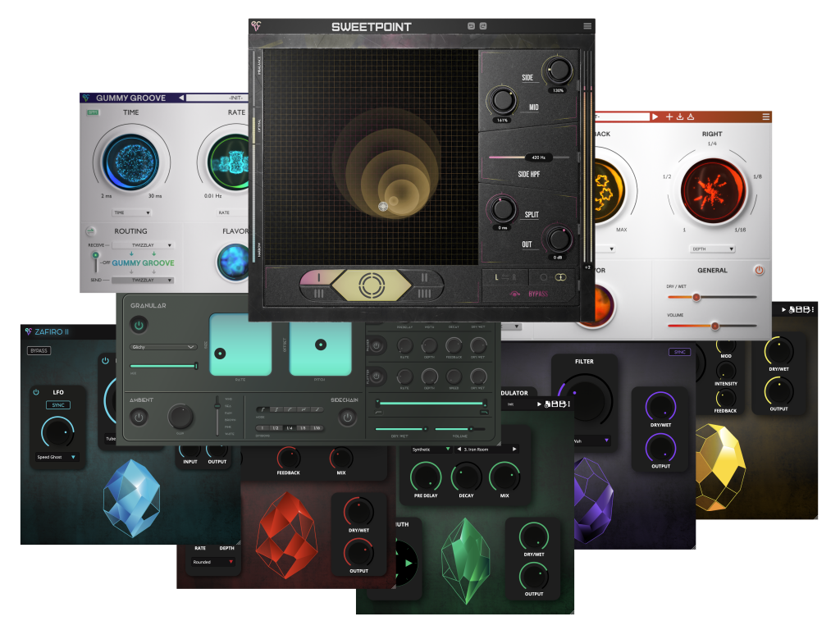840x630 pixels.
Task: Click the next preset arrow in orange plugin
Action: point(655,116)
